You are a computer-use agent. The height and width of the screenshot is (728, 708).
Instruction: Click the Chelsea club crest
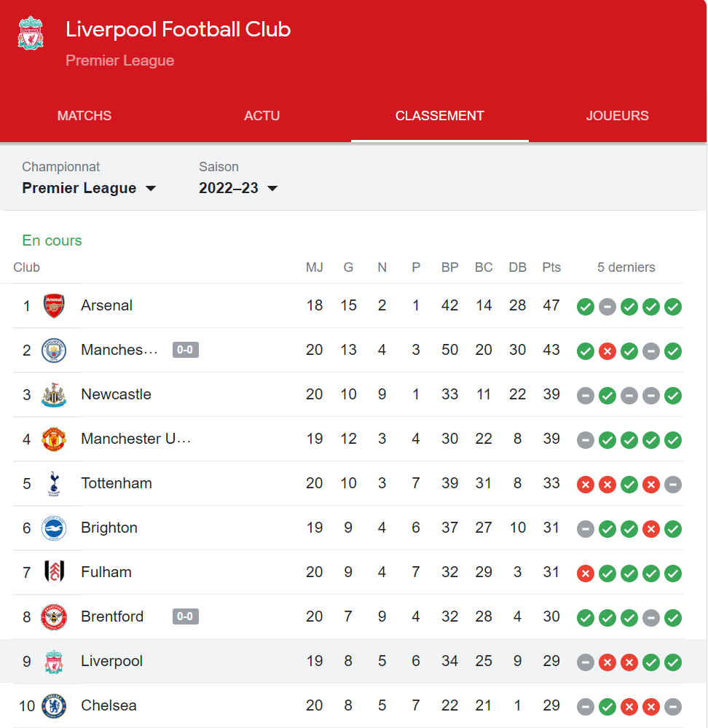pyautogui.click(x=52, y=706)
